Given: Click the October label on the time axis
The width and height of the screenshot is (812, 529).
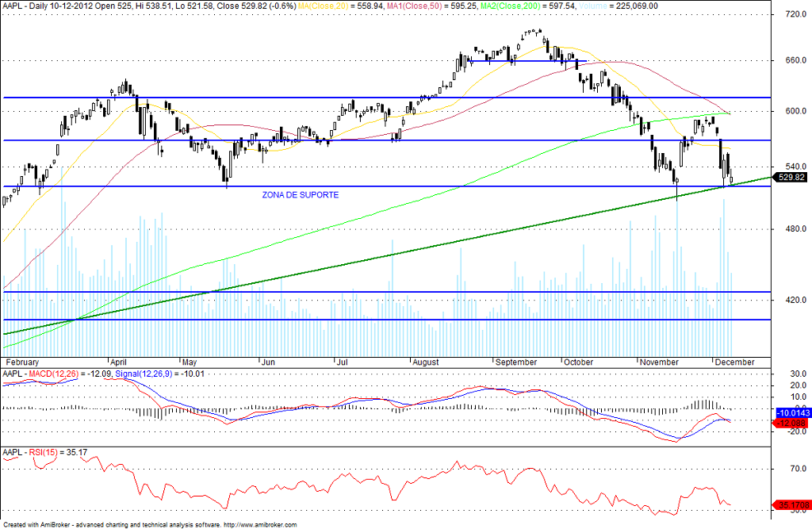Looking at the screenshot, I should pyautogui.click(x=578, y=362).
